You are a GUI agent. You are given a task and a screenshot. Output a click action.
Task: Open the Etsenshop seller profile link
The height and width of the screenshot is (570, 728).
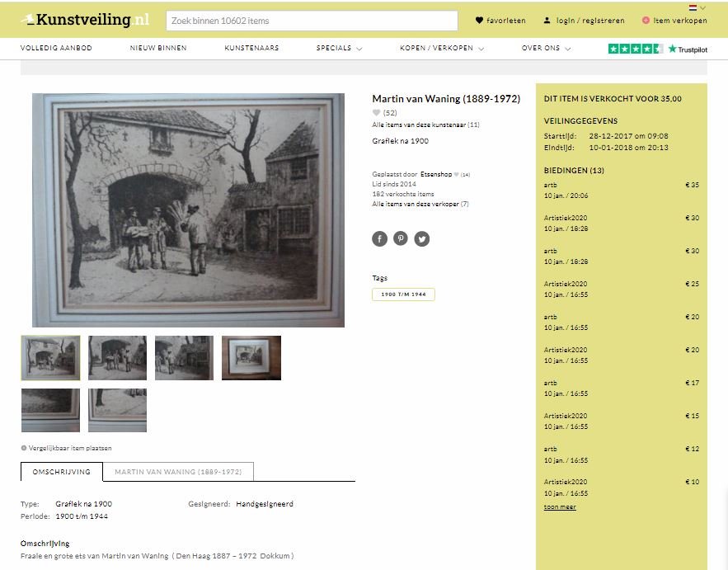[436, 174]
